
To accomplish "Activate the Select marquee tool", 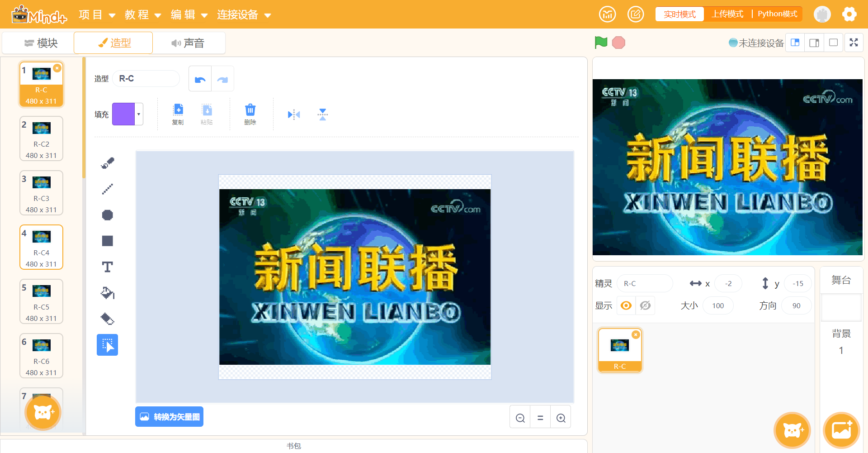I will click(108, 345).
